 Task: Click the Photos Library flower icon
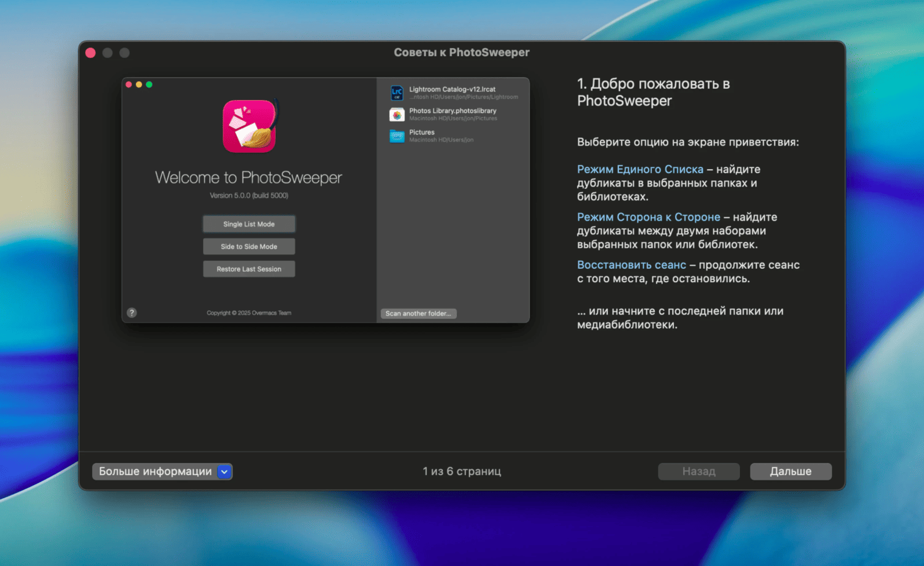point(397,114)
